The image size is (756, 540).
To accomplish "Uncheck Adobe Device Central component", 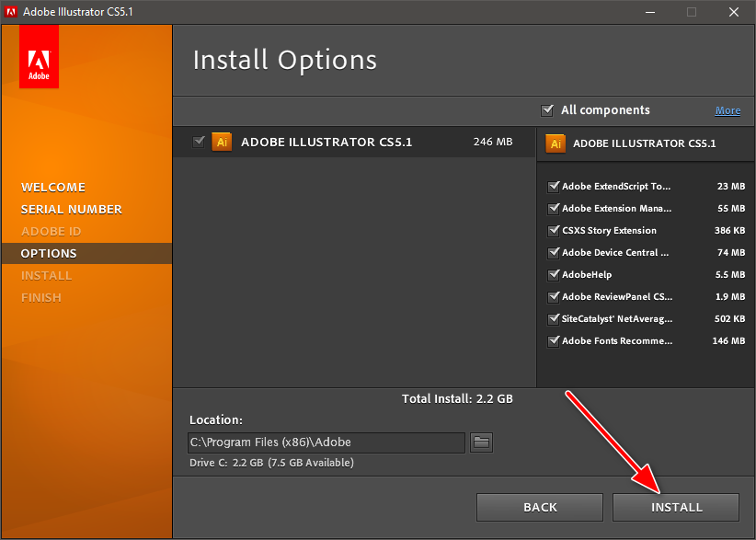I will pyautogui.click(x=554, y=253).
